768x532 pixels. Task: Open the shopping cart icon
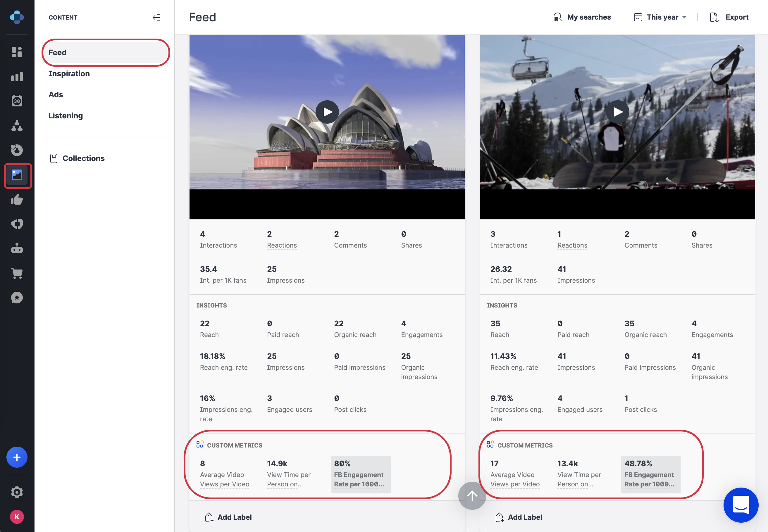click(17, 273)
